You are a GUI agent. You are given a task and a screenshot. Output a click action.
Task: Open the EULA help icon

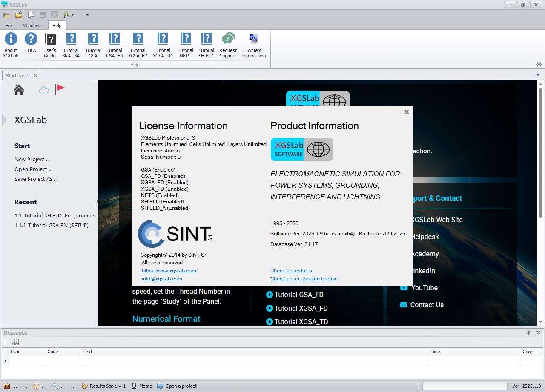31,40
